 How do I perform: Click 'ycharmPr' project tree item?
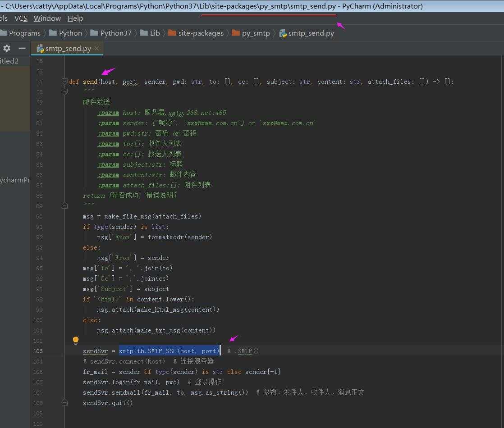[x=15, y=180]
